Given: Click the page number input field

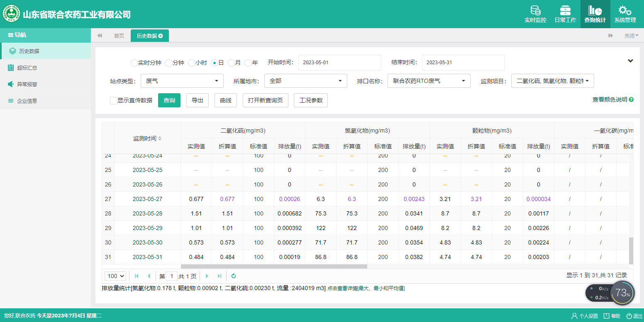Looking at the screenshot, I should (171, 276).
